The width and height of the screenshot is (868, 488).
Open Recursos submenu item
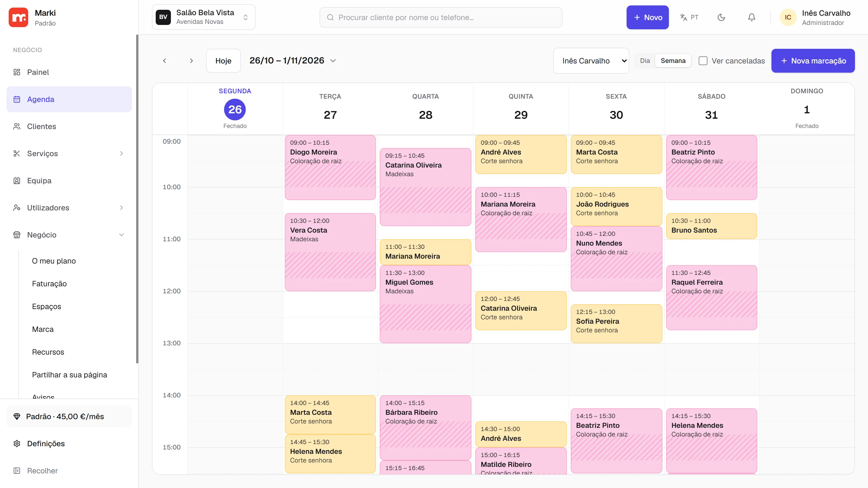[x=48, y=352]
